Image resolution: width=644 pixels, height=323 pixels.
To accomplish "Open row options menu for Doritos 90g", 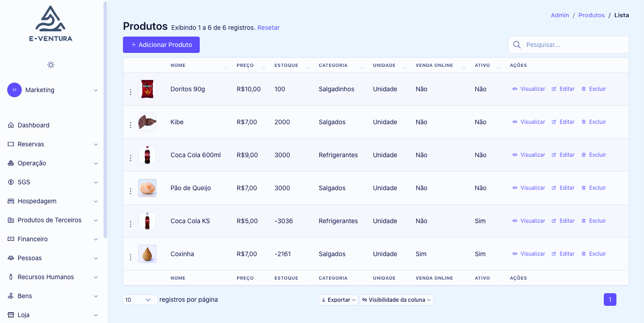I will pyautogui.click(x=131, y=92).
